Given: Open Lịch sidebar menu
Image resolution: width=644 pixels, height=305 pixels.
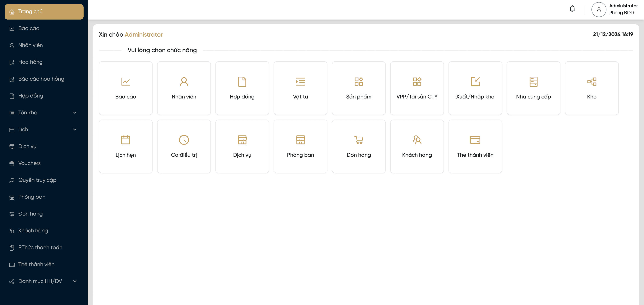Looking at the screenshot, I should (x=44, y=130).
